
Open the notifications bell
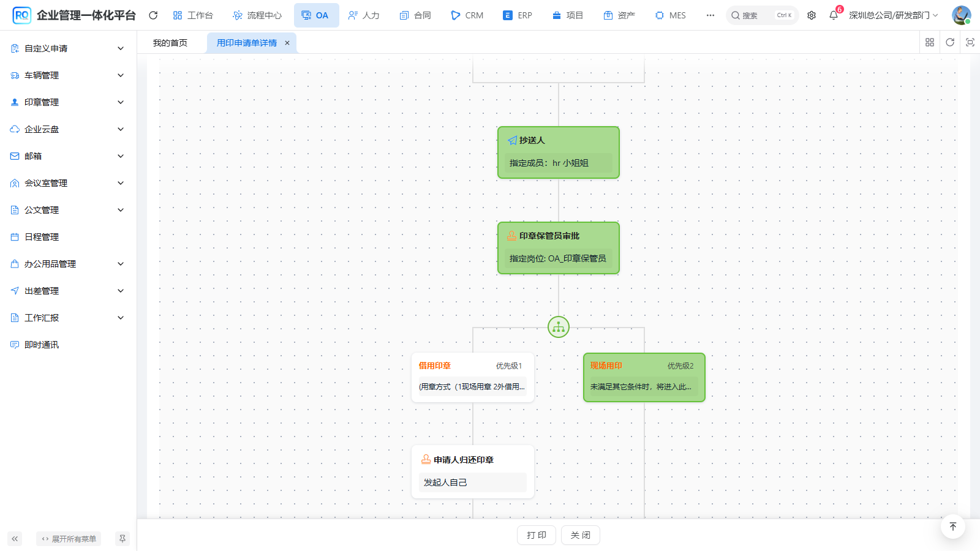[x=834, y=15]
